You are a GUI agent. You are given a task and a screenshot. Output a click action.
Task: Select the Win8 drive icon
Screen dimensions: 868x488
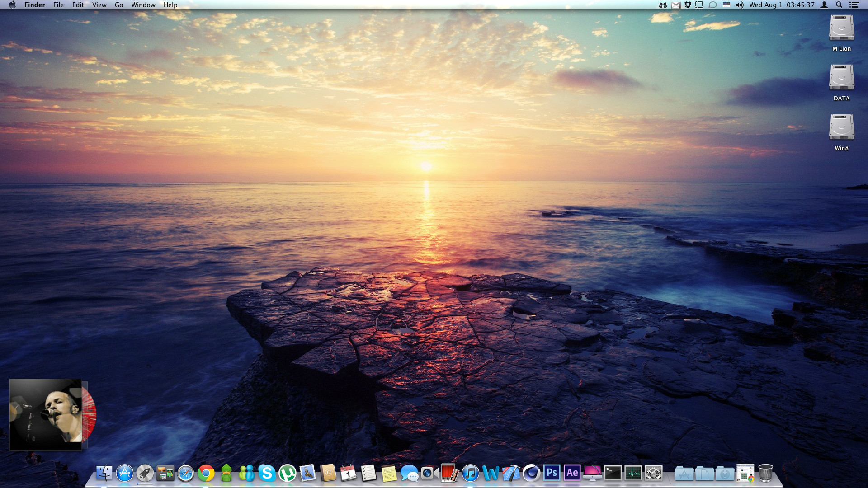[841, 127]
